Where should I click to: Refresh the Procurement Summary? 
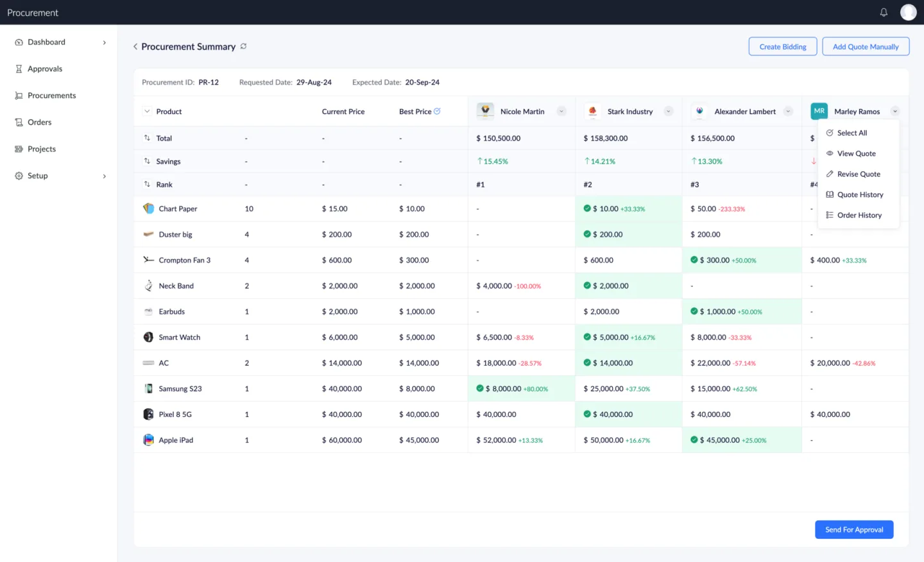point(243,46)
